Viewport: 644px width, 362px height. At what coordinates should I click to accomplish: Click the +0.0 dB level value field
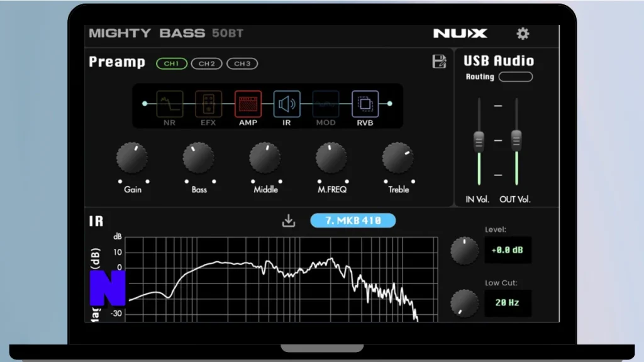[508, 250]
